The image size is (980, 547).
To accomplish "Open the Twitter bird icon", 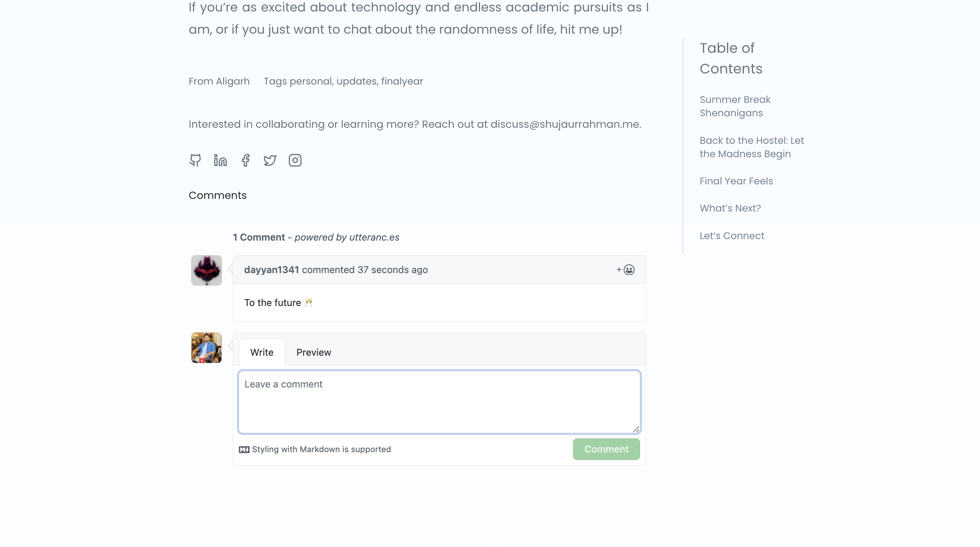I will 270,160.
